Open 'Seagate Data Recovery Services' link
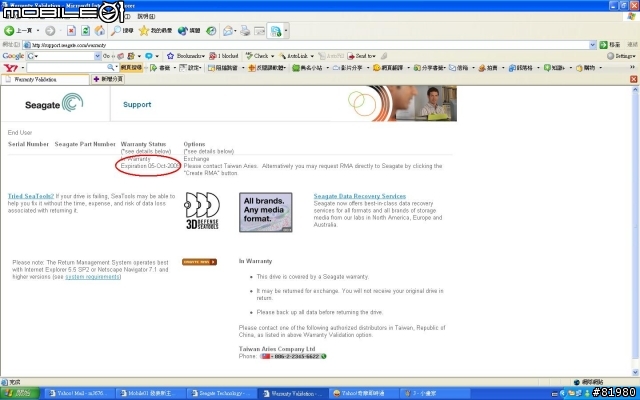Viewport: 640px width, 400px height. [x=360, y=196]
